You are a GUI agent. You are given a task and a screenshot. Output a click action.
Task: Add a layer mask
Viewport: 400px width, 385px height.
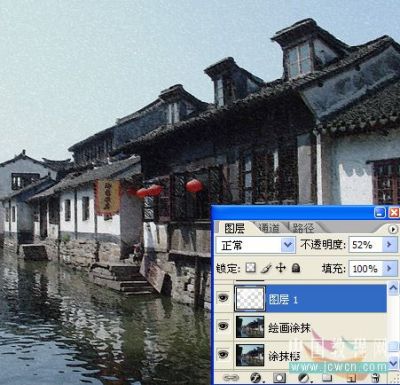279,378
